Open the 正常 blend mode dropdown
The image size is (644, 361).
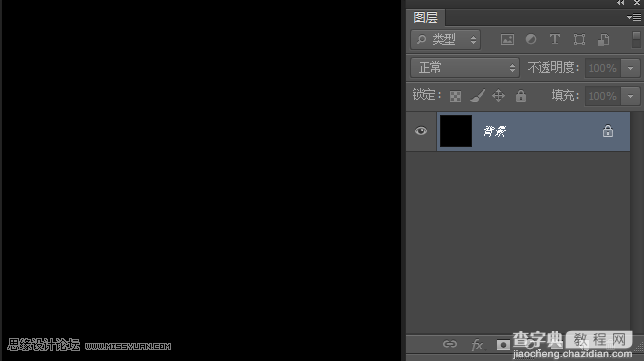tap(465, 68)
